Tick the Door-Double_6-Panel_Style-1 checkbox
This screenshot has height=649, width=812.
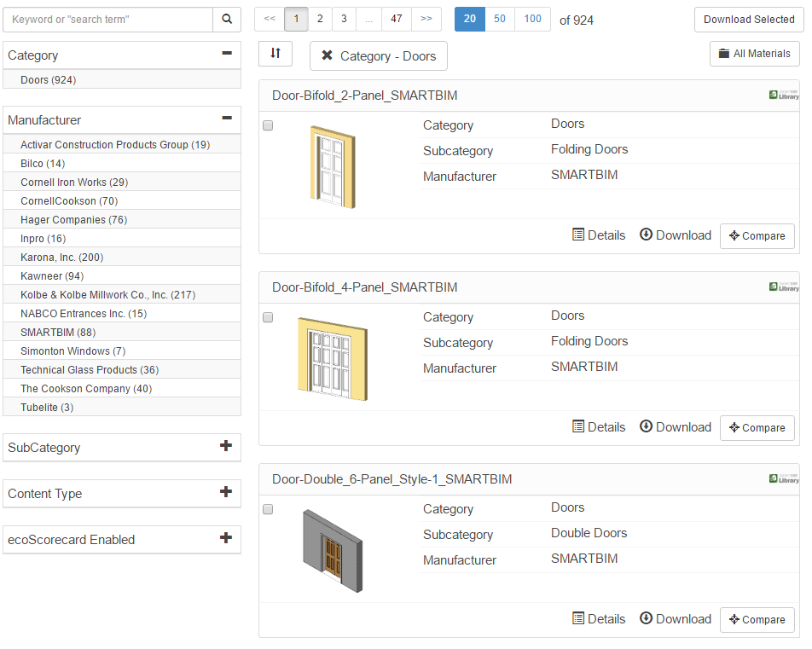268,509
